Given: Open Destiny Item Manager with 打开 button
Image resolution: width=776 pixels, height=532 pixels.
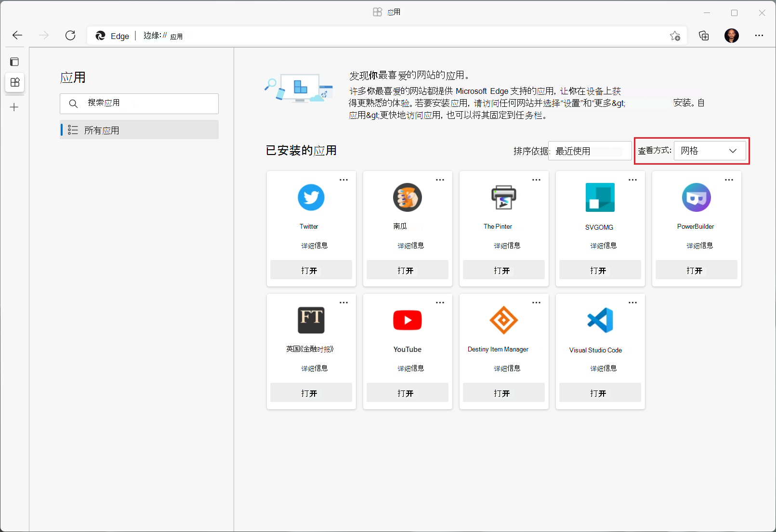Looking at the screenshot, I should [x=504, y=393].
